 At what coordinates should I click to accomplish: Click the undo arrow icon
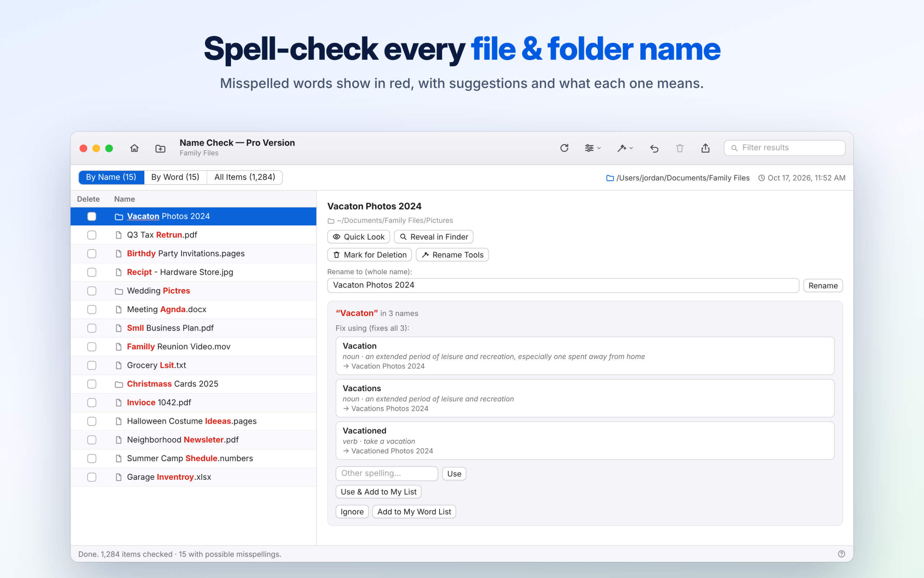654,148
